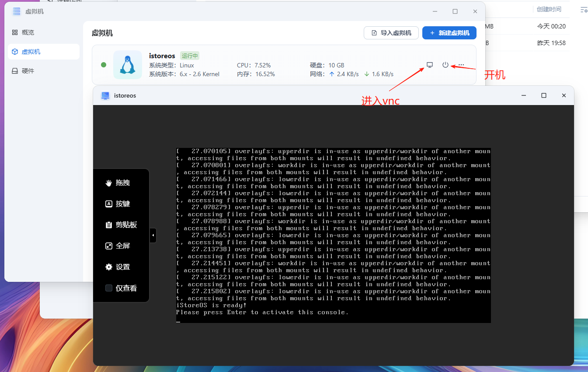Close the istoreos VNC window
Image resolution: width=588 pixels, height=372 pixels.
564,95
